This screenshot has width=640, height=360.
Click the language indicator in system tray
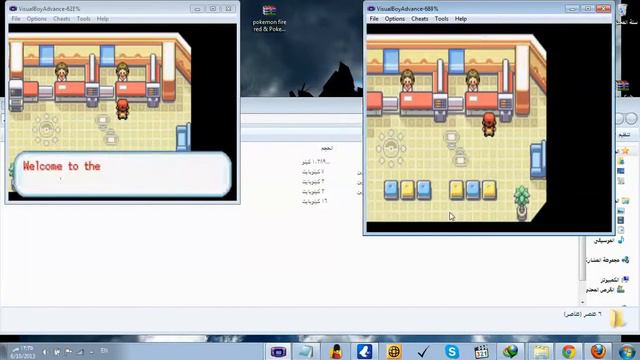(104, 351)
